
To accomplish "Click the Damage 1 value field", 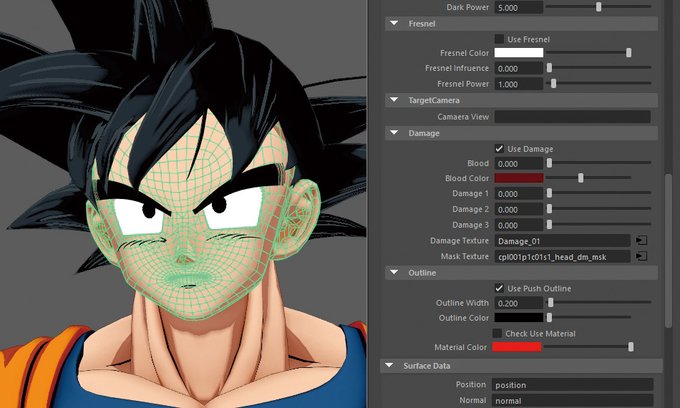I will click(x=519, y=193).
